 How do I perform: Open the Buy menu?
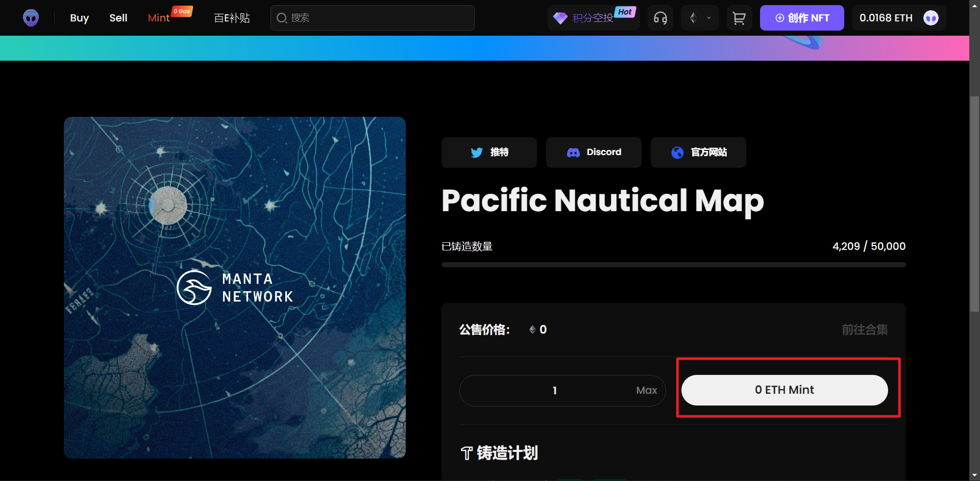click(x=79, y=18)
